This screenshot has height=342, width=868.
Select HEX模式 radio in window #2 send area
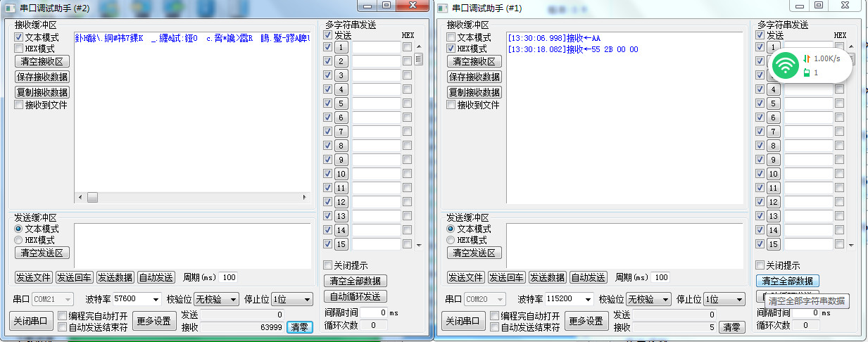point(19,240)
